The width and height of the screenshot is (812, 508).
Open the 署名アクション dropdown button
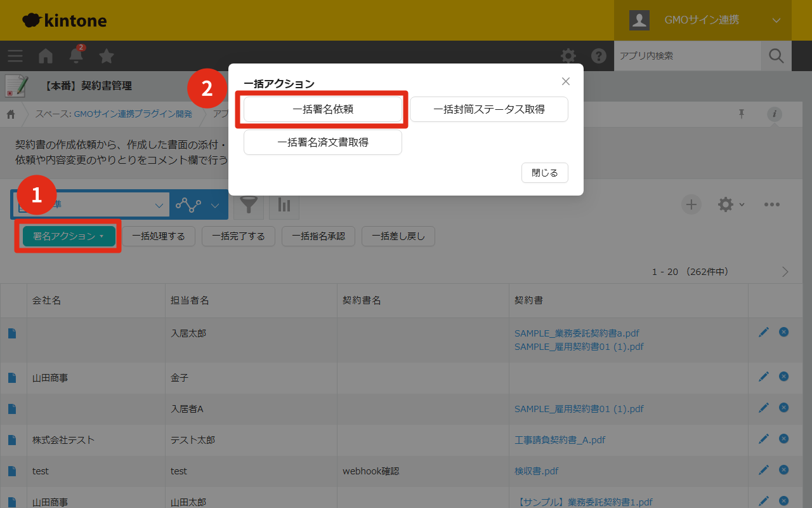coord(69,236)
